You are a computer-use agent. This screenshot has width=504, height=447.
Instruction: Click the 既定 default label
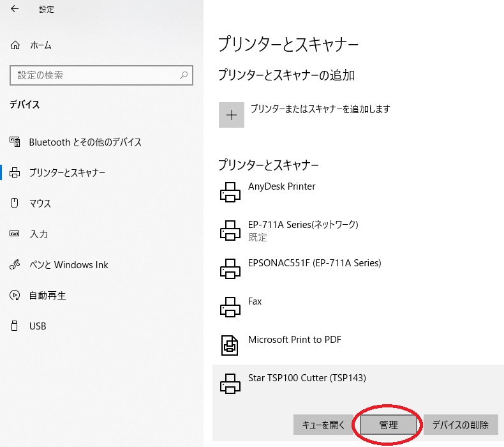coord(258,237)
